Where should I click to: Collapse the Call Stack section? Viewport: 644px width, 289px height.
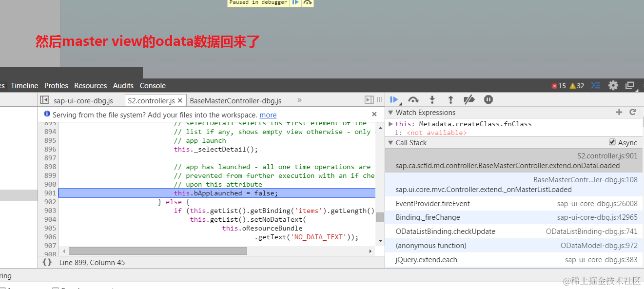click(390, 143)
